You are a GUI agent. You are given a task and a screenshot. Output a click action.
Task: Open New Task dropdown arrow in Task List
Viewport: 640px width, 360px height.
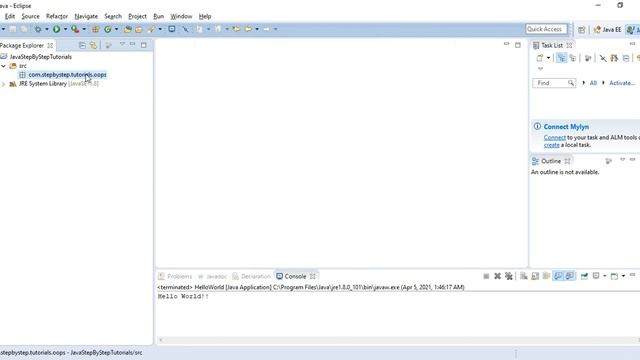pos(548,58)
